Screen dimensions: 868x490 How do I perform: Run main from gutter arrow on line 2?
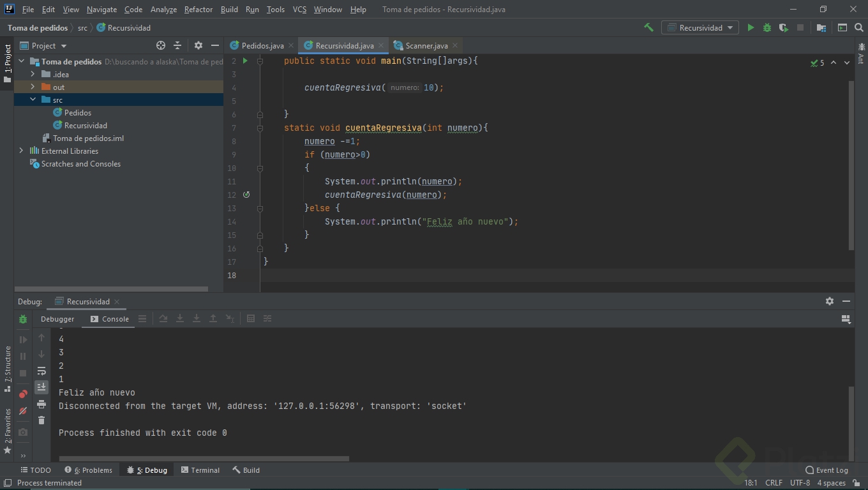245,61
